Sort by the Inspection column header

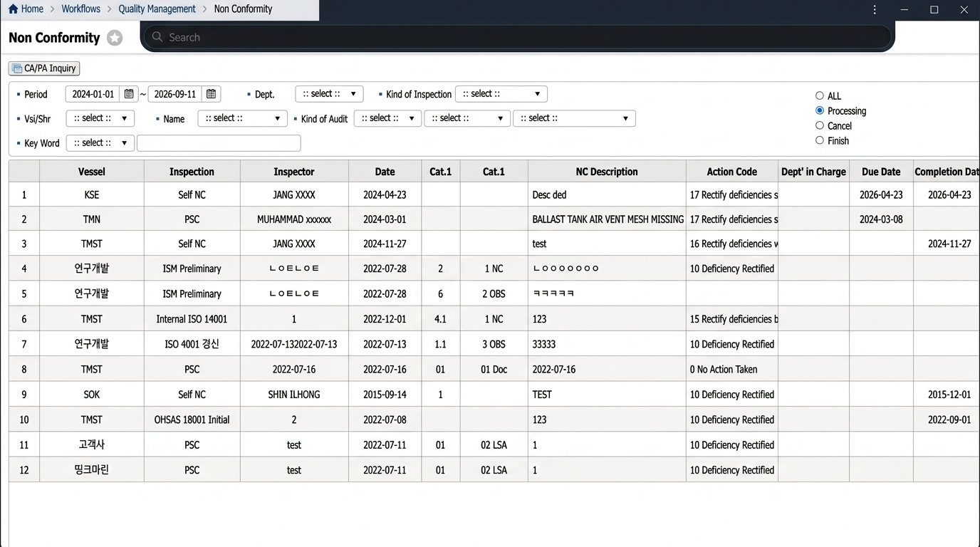click(192, 172)
